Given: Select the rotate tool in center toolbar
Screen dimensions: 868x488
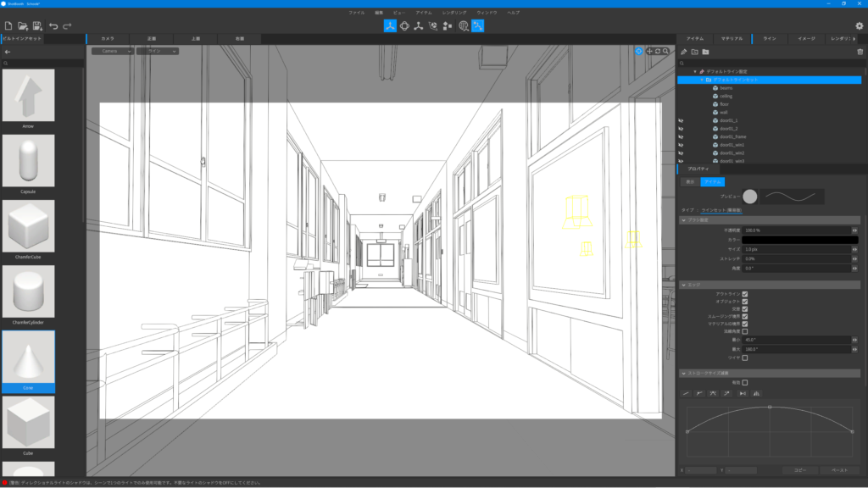Looking at the screenshot, I should point(404,25).
